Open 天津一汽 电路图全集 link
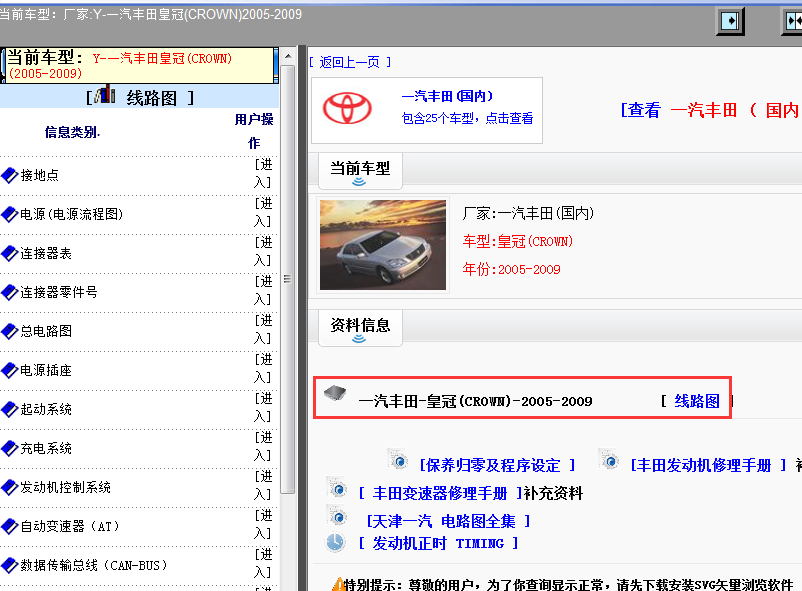 [448, 521]
